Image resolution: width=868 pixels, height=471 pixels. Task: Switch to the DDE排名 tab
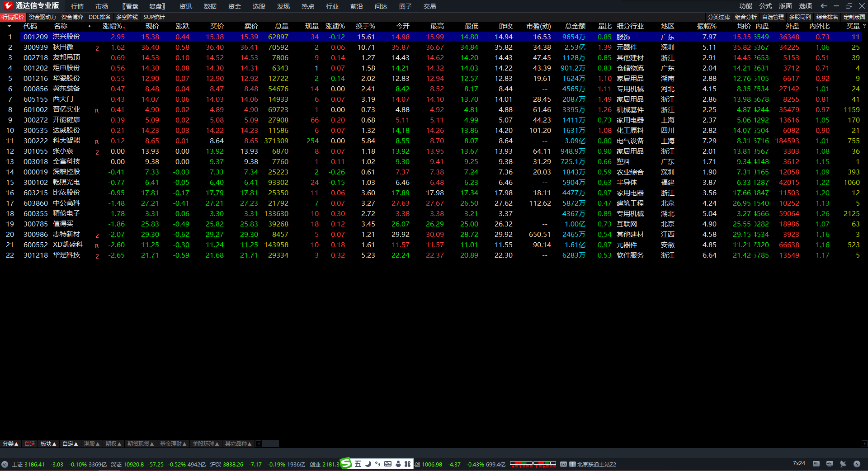click(99, 17)
